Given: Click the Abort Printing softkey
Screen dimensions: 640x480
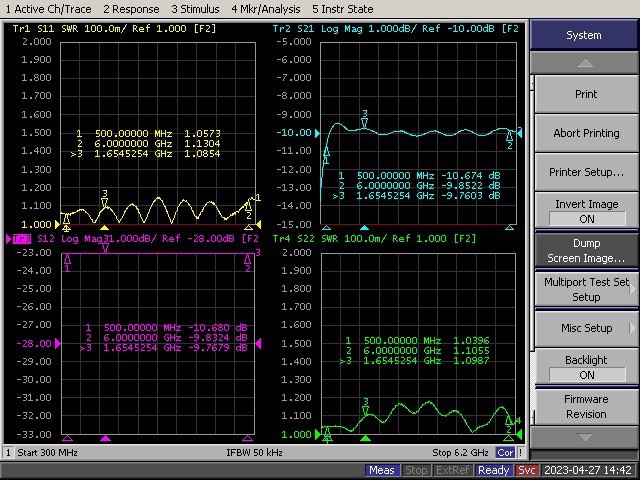Looking at the screenshot, I should pyautogui.click(x=586, y=133).
